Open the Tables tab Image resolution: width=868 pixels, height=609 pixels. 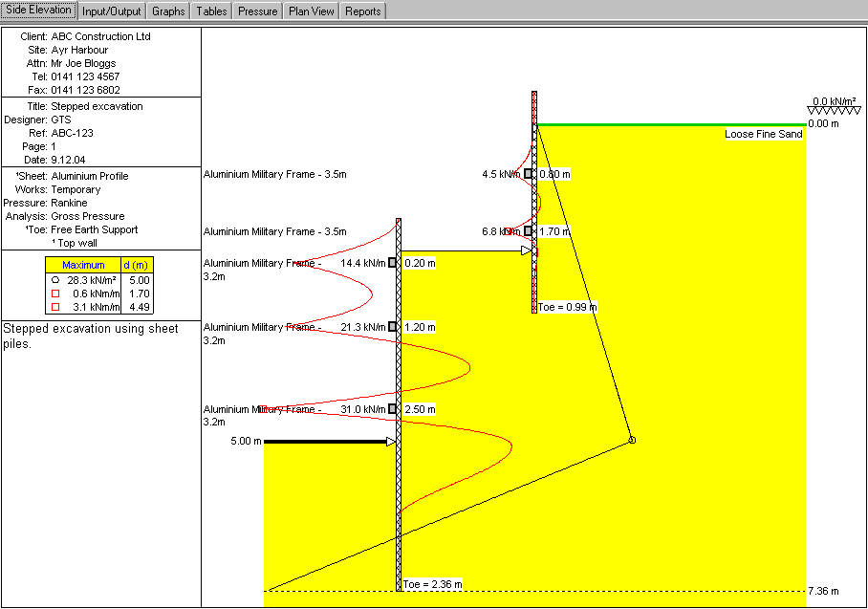[211, 11]
